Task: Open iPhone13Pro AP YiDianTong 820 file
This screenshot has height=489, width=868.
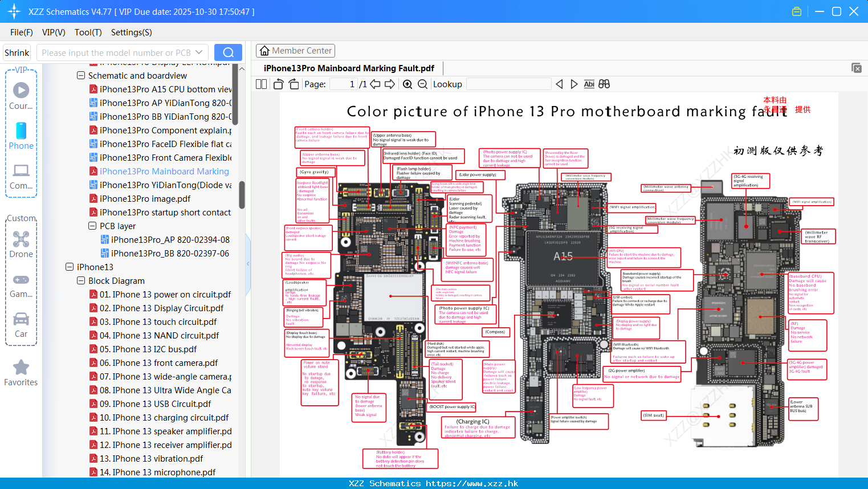Action: coord(161,103)
